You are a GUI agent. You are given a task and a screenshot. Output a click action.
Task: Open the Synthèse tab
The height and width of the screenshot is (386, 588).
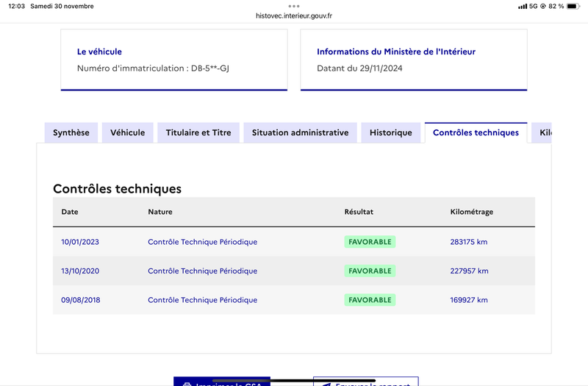(71, 132)
